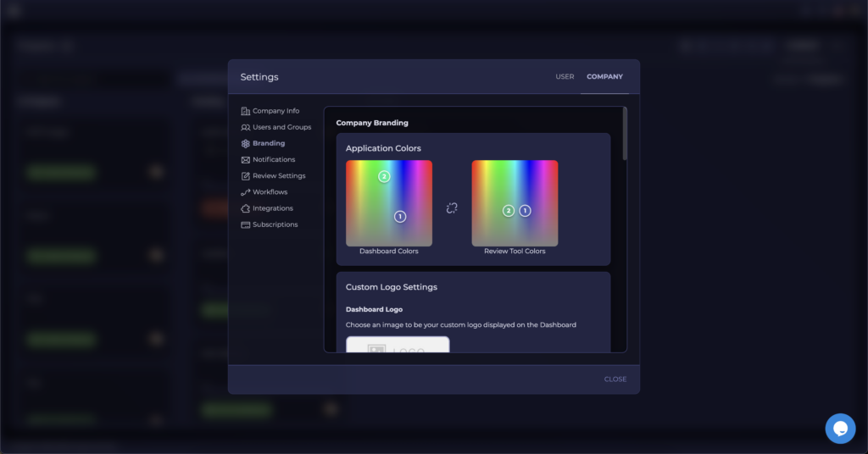Image resolution: width=868 pixels, height=454 pixels.
Task: Click the Integrations puzzle icon
Action: tap(245, 208)
